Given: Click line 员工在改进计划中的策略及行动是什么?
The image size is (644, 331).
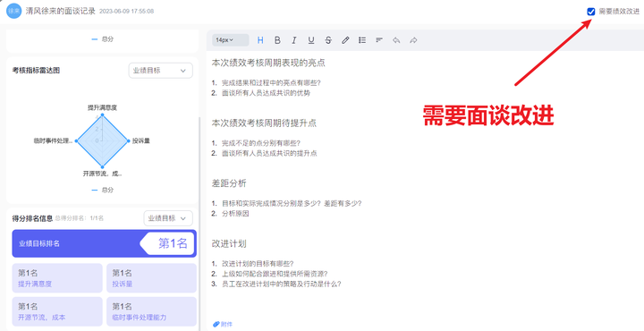Looking at the screenshot, I should point(282,284).
